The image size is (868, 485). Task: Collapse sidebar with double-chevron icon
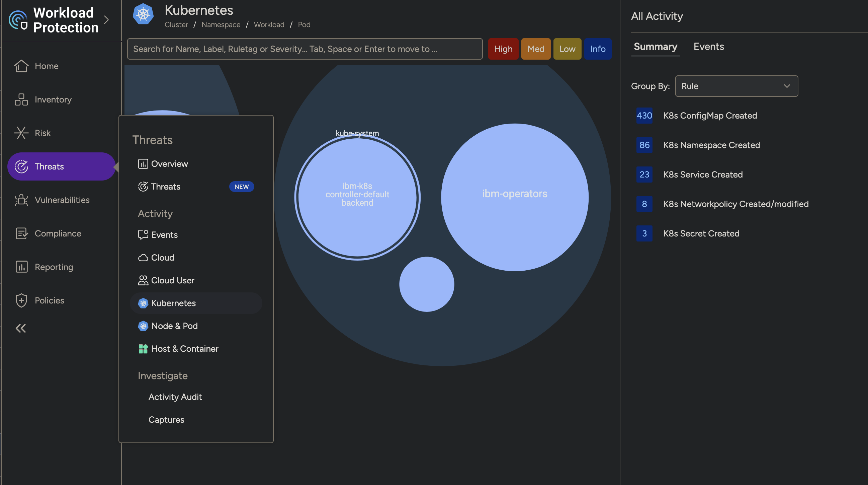pyautogui.click(x=20, y=328)
